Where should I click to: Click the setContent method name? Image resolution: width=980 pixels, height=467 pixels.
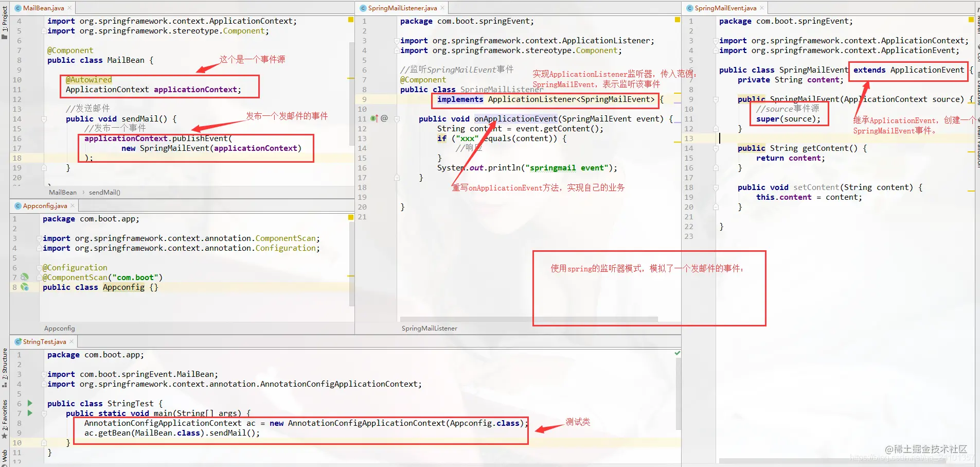click(816, 187)
